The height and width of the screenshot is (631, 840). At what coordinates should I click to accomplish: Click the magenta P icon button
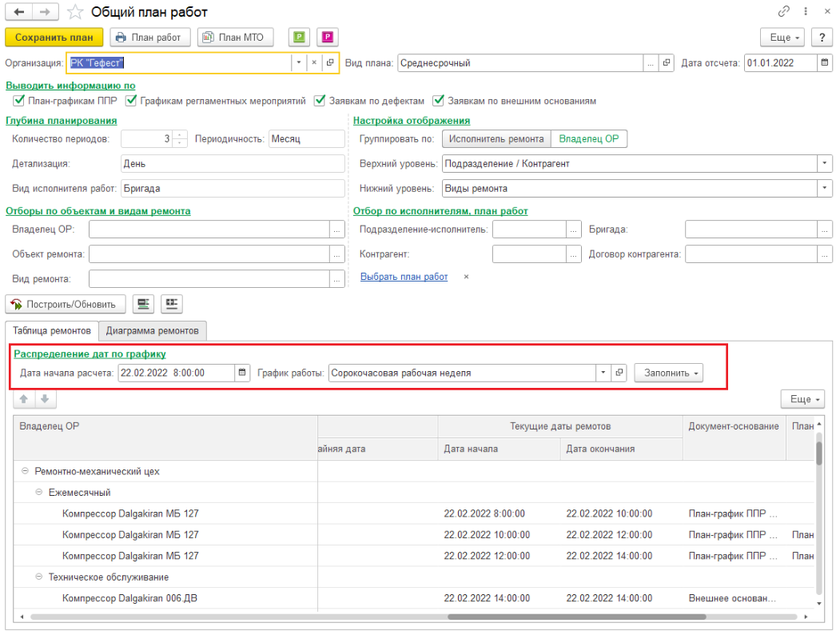click(x=327, y=38)
